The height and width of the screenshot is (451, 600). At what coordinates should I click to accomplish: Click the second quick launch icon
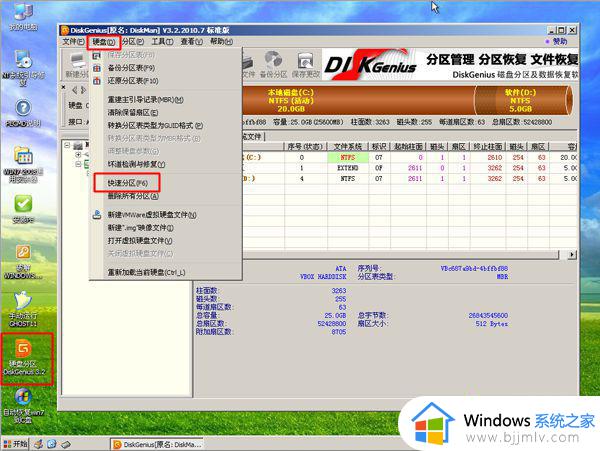click(x=52, y=444)
